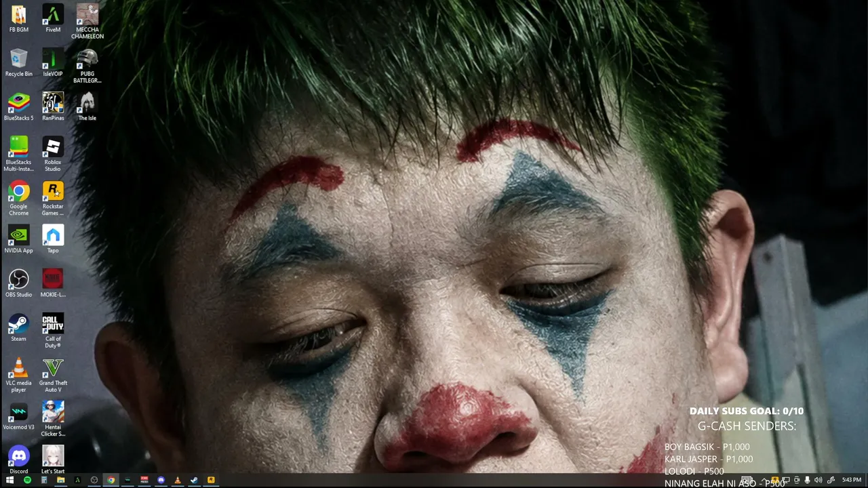The height and width of the screenshot is (488, 868).
Task: Select the BlueStacks 5 desktop shortcut
Action: point(18,107)
